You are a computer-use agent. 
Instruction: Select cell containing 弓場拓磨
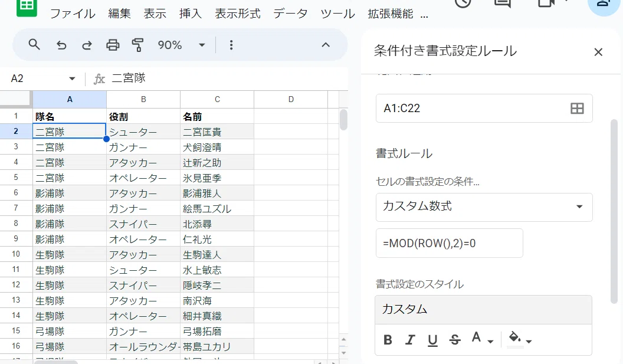pyautogui.click(x=217, y=331)
